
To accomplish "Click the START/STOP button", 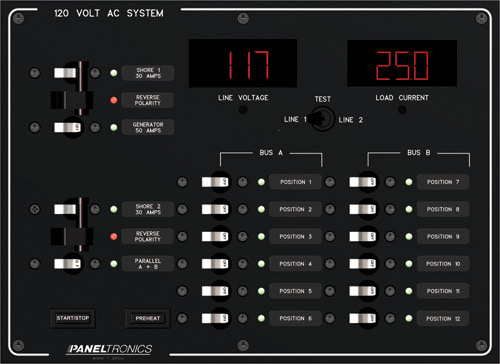I will pyautogui.click(x=73, y=318).
